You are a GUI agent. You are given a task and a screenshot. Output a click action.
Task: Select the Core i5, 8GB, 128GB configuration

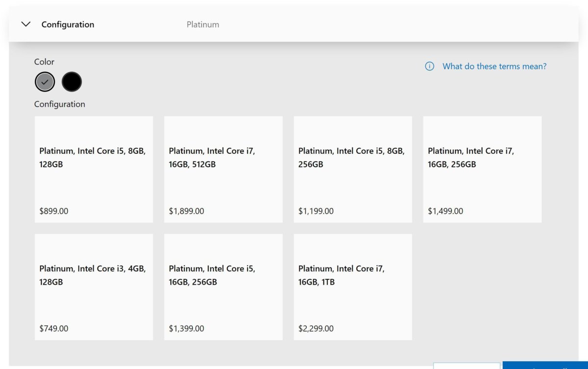click(94, 170)
